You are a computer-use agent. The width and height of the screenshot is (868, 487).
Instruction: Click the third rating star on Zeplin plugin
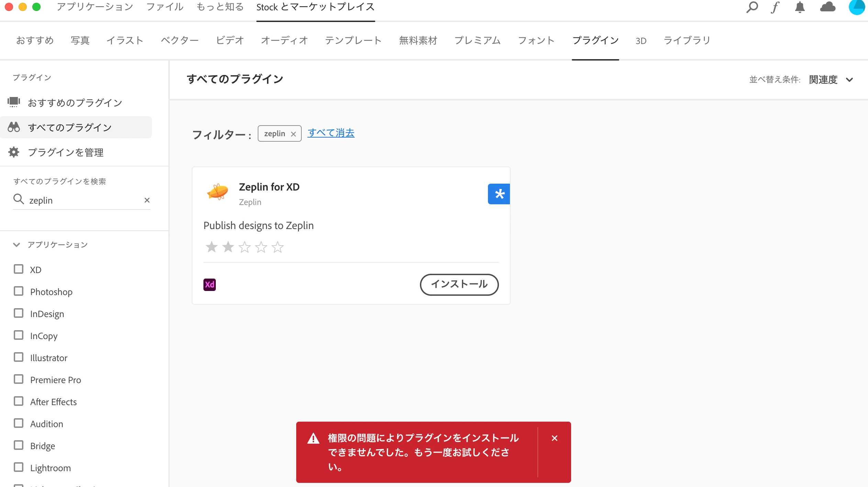coord(245,247)
